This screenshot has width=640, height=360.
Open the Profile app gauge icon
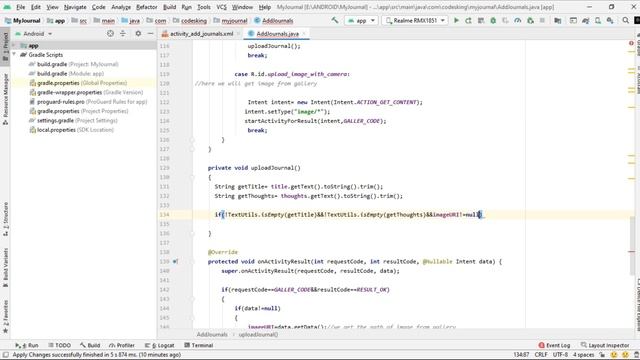(x=518, y=20)
